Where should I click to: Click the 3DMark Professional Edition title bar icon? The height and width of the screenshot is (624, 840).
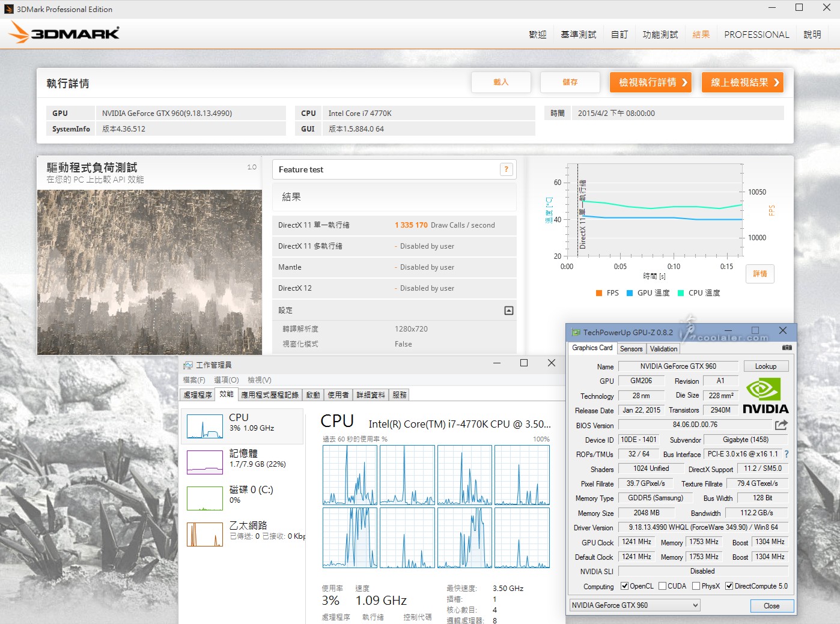pos(9,9)
